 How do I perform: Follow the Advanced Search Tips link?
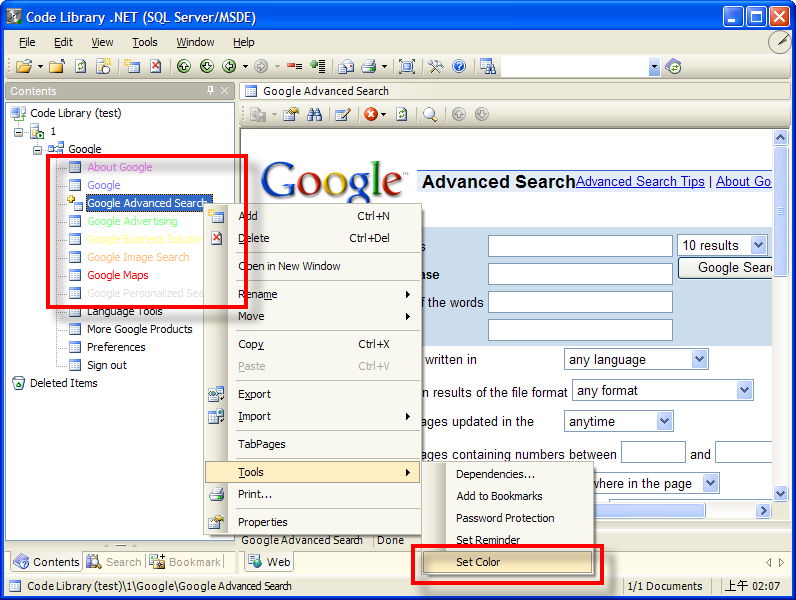click(640, 181)
